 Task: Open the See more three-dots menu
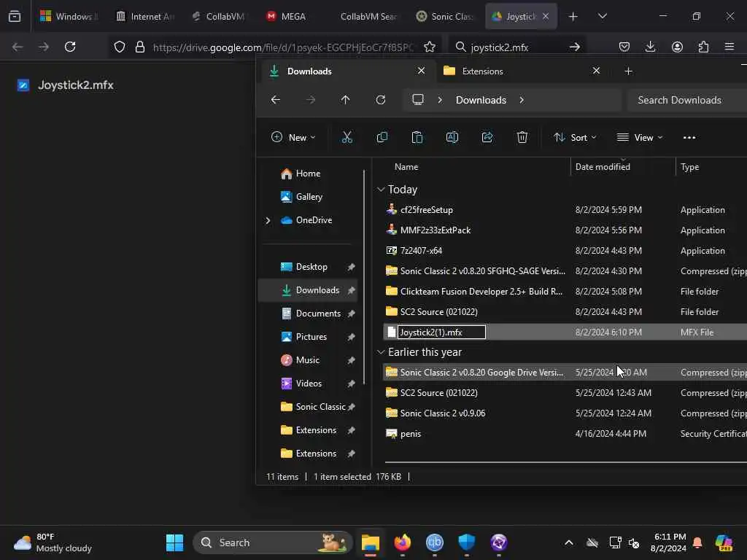(689, 138)
